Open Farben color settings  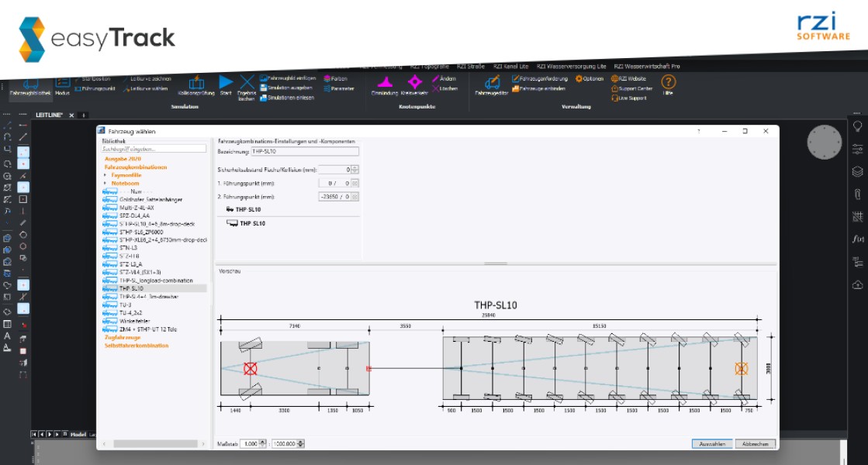coord(335,78)
